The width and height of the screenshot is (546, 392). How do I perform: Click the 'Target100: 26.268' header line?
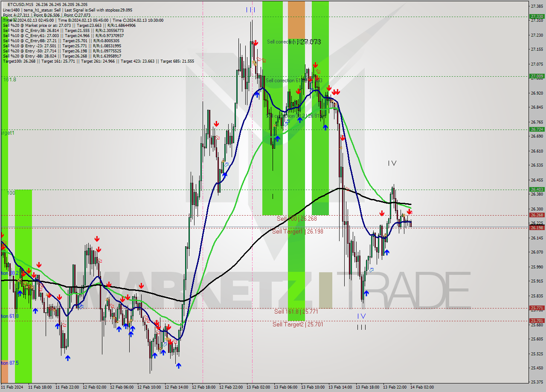coord(99,61)
